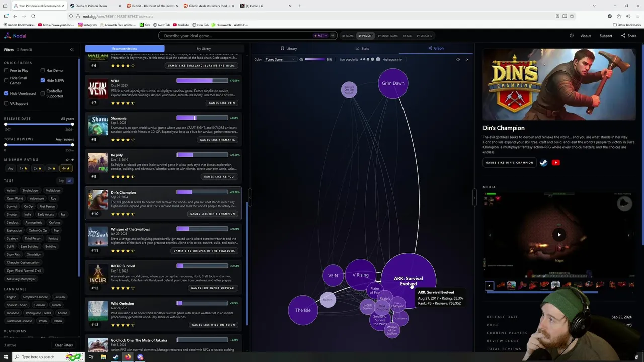Select the Survival tag chip
The image size is (644, 362).
pyautogui.click(x=12, y=206)
